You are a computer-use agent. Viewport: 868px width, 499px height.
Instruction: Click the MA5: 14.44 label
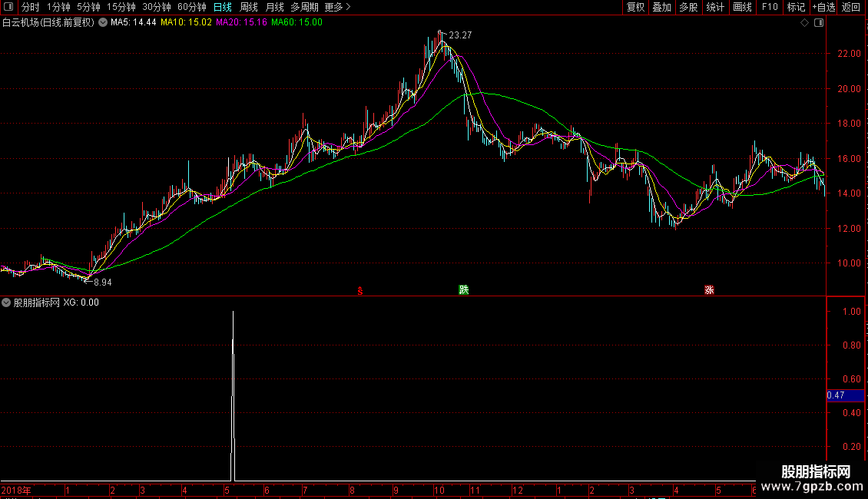click(x=134, y=22)
